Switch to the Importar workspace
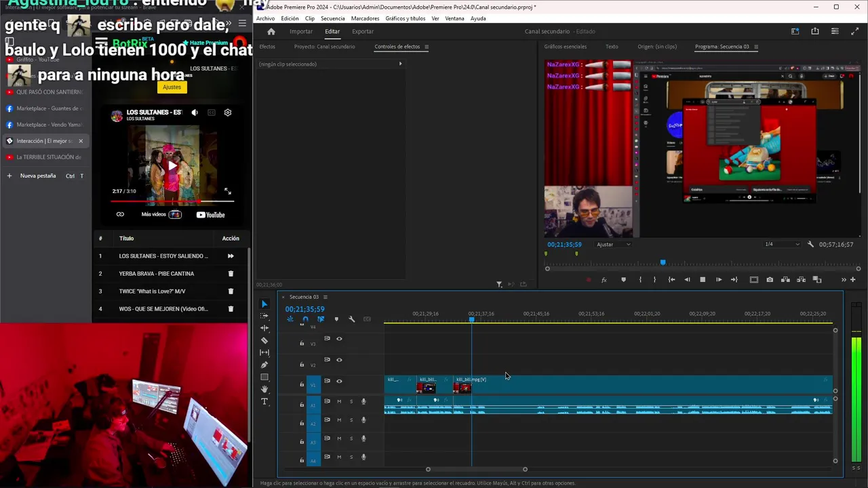The width and height of the screenshot is (868, 488). pyautogui.click(x=301, y=31)
